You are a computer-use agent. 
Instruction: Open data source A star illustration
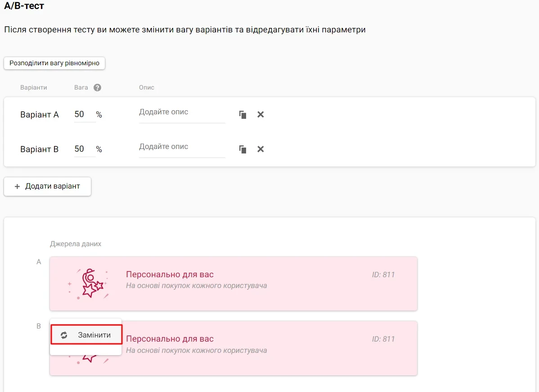coord(89,284)
